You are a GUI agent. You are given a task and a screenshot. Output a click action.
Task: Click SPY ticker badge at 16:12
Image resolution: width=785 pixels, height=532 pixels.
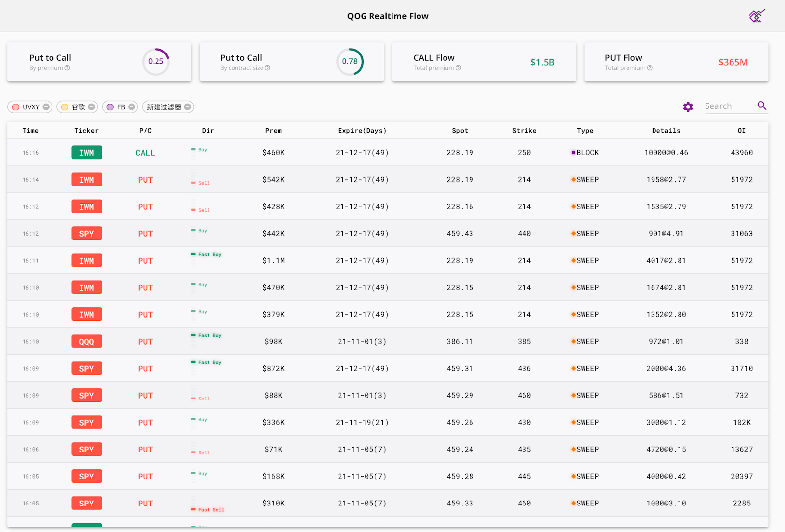pos(86,234)
